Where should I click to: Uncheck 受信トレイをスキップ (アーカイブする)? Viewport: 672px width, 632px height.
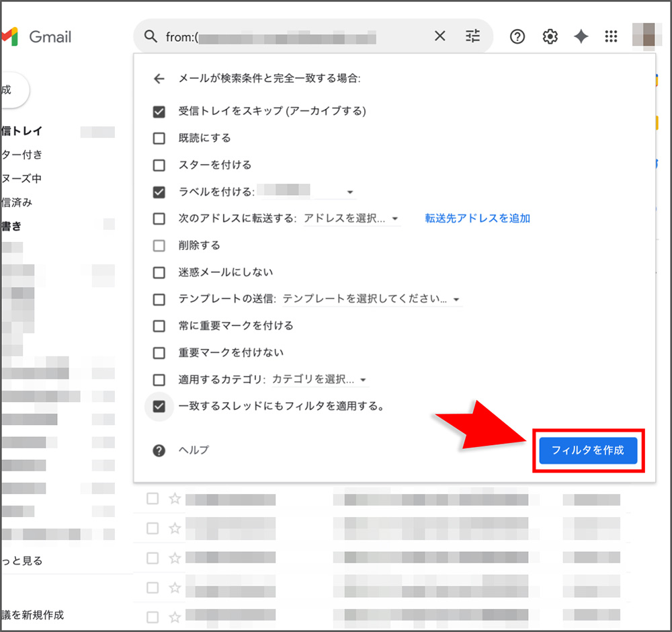159,112
